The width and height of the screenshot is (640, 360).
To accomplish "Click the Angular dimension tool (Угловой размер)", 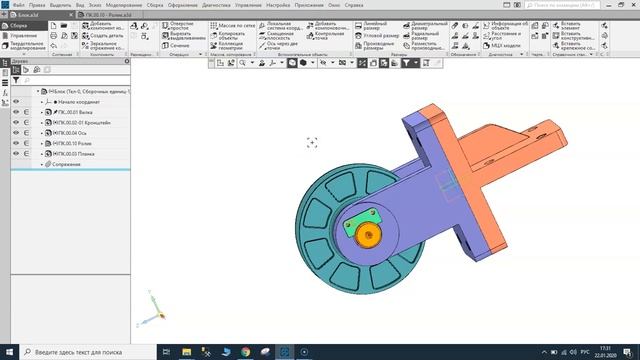I will click(x=377, y=36).
